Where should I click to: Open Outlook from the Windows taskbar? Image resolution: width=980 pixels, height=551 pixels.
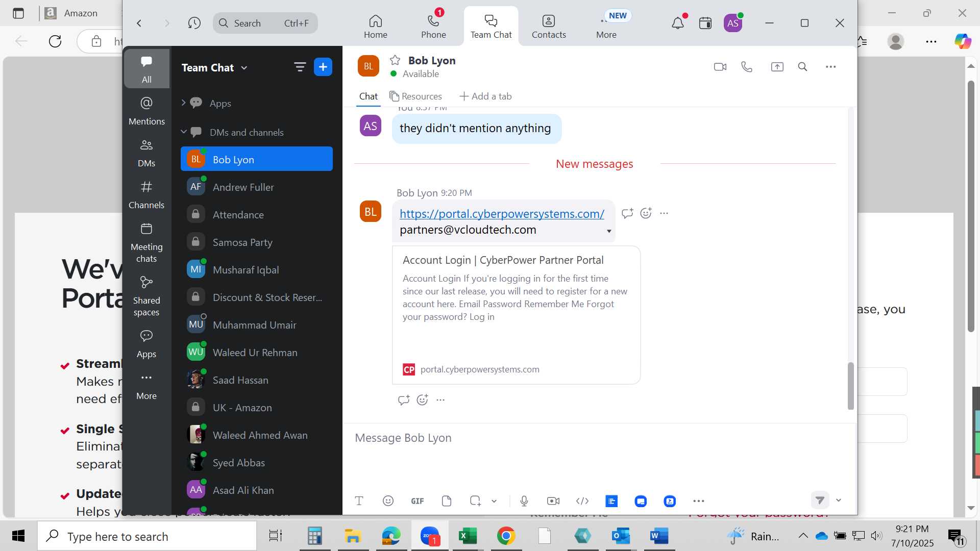(x=621, y=536)
